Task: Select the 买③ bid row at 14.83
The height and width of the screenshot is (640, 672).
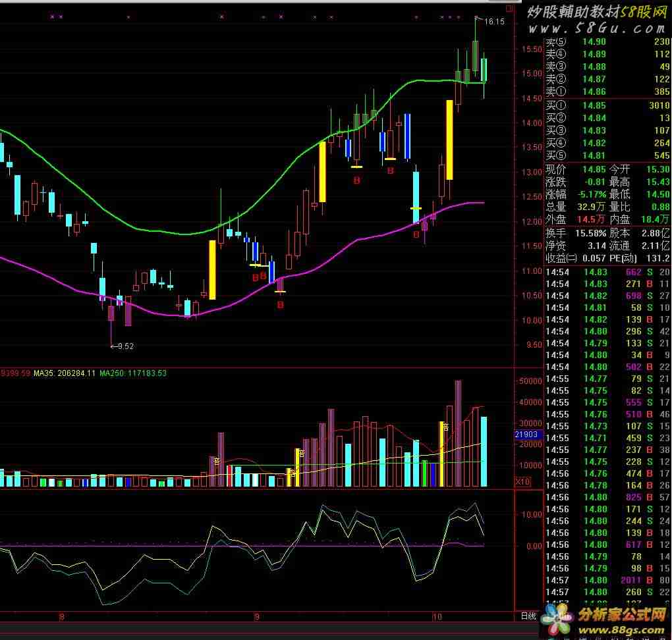Action: point(607,130)
